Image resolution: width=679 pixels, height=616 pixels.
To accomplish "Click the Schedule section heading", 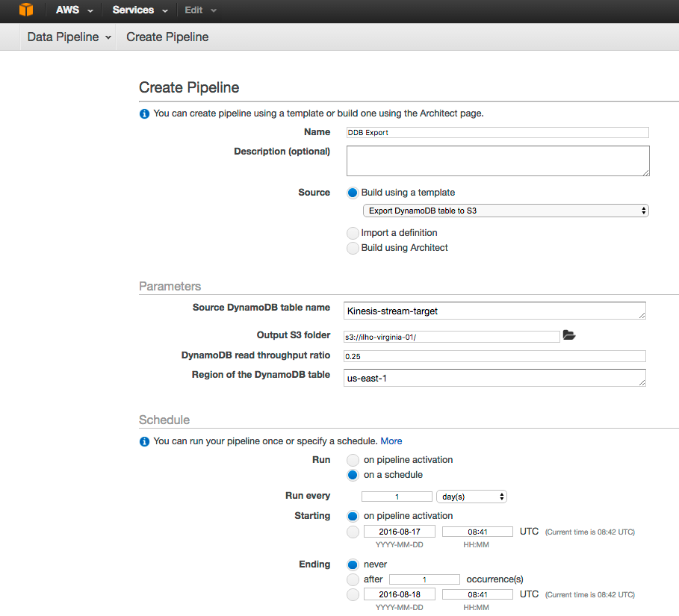I will pyautogui.click(x=164, y=420).
